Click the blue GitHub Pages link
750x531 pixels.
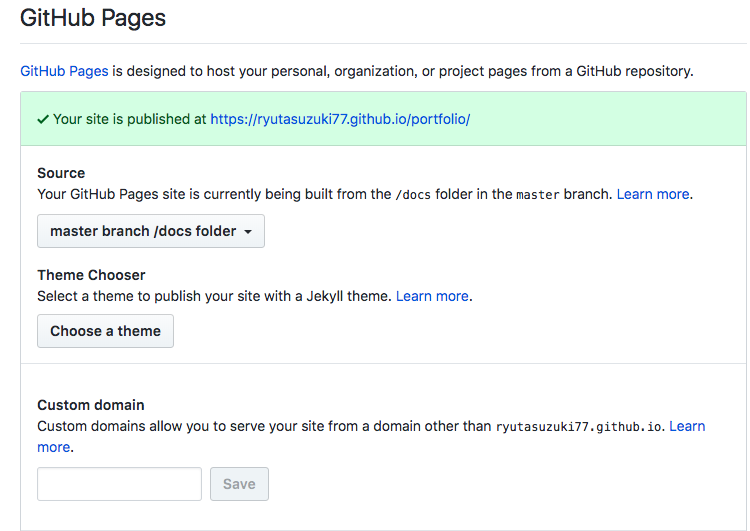pos(64,71)
